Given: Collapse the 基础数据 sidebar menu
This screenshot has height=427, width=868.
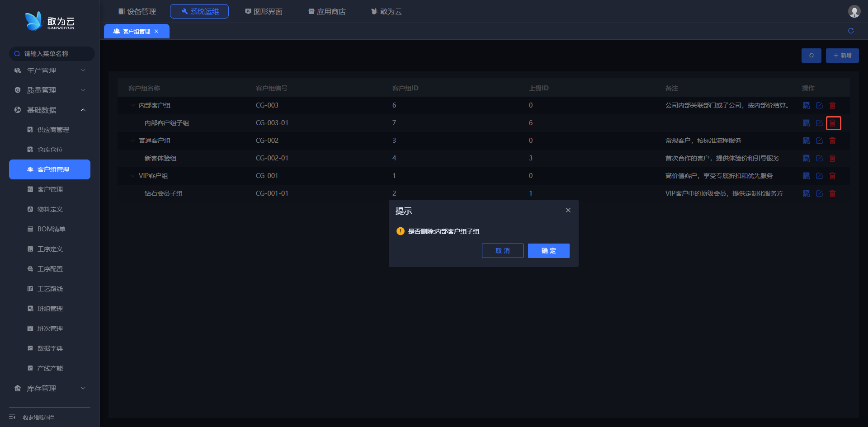Looking at the screenshot, I should tap(50, 110).
